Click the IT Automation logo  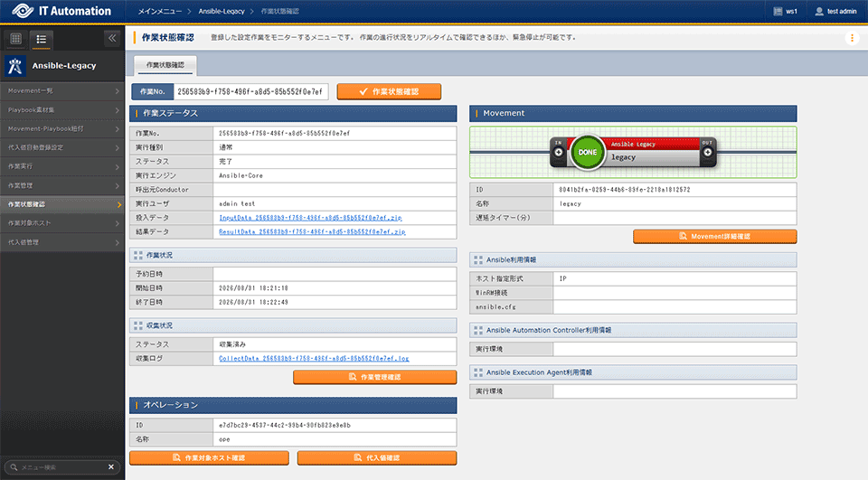[x=61, y=11]
